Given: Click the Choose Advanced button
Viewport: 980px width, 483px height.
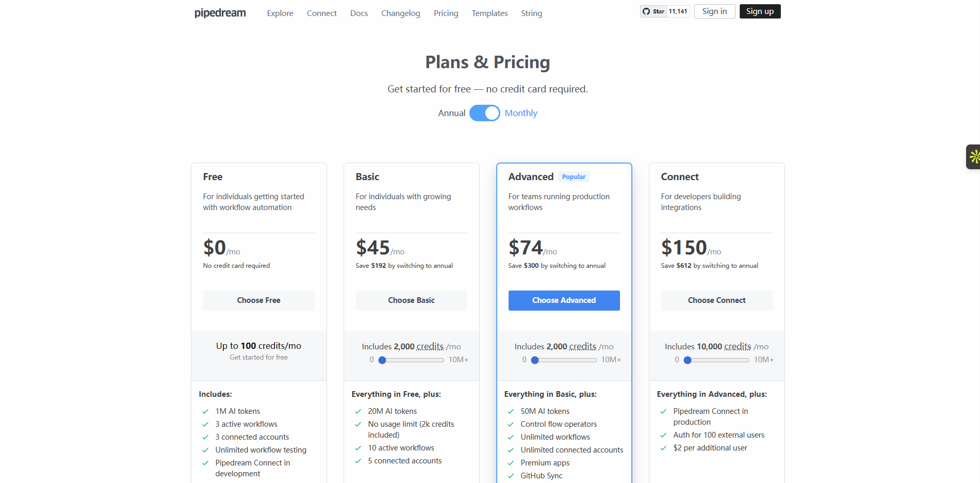Looking at the screenshot, I should (x=564, y=300).
